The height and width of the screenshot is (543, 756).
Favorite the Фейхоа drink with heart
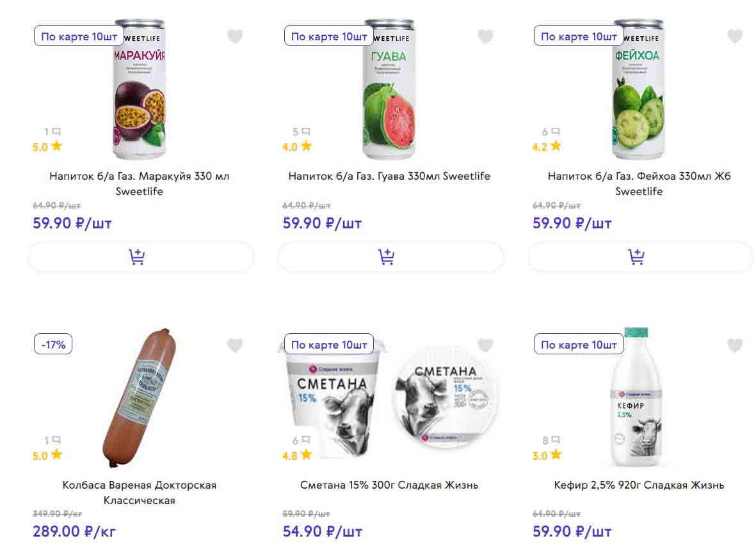pos(735,36)
